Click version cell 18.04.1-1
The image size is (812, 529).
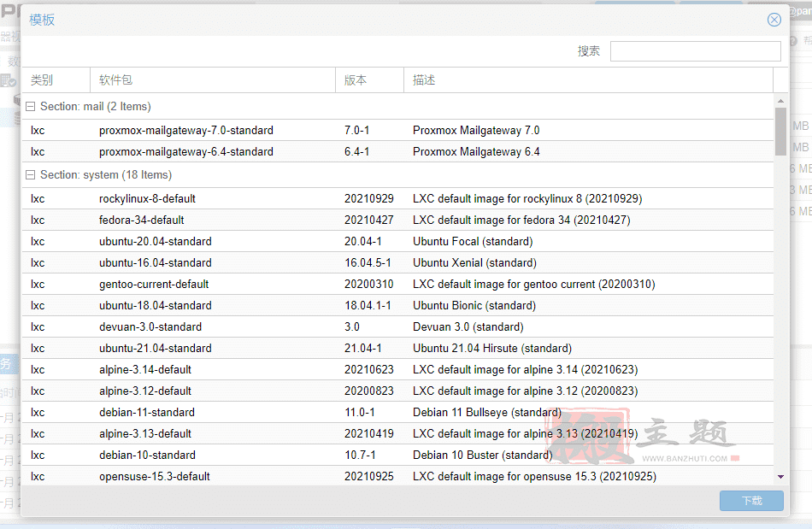pyautogui.click(x=368, y=305)
